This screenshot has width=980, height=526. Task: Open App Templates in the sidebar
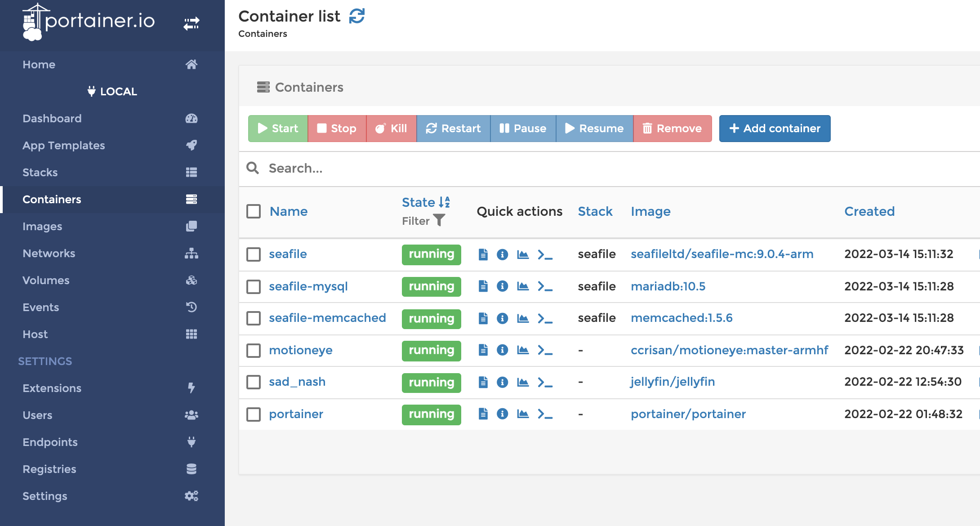112,145
